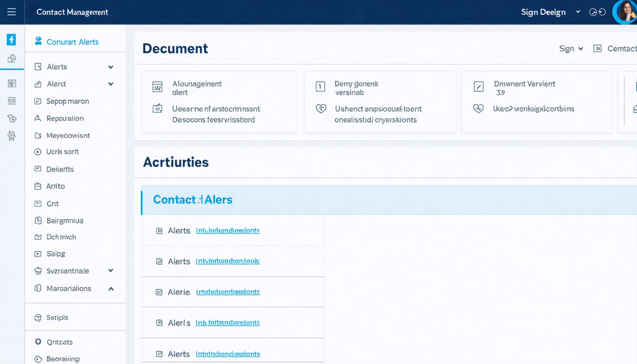The height and width of the screenshot is (364, 637).
Task: Click the Acrtiurties section heading
Action: pos(176,162)
